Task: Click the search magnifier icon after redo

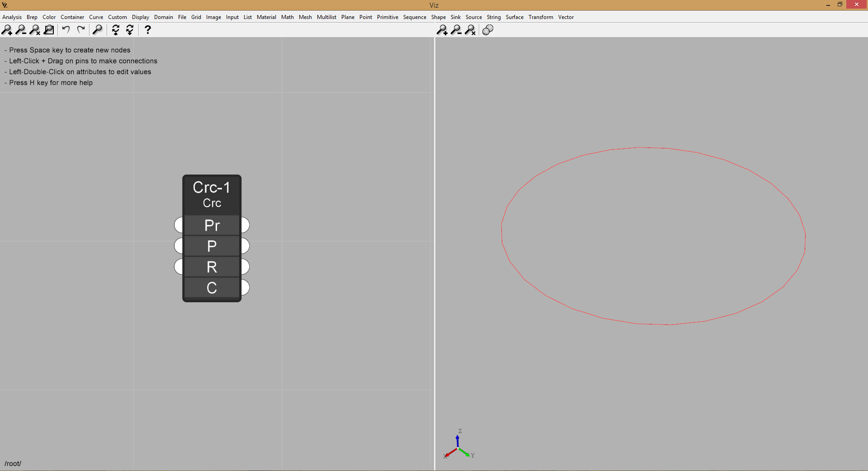Action: [97, 30]
